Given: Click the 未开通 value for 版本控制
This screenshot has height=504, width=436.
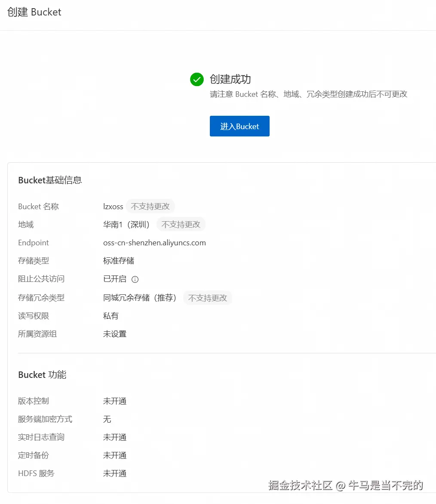Looking at the screenshot, I should (x=115, y=401).
